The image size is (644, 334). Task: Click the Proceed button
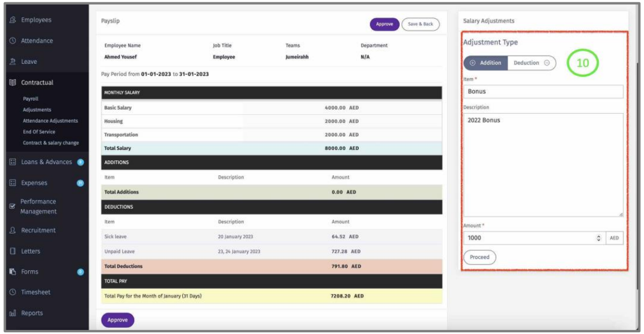[x=479, y=257]
